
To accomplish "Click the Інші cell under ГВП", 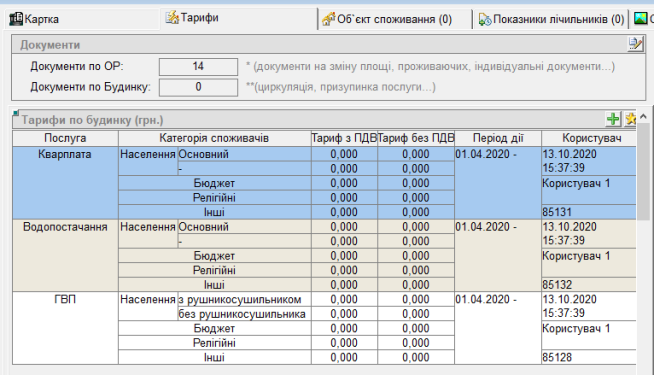I will pos(214,357).
